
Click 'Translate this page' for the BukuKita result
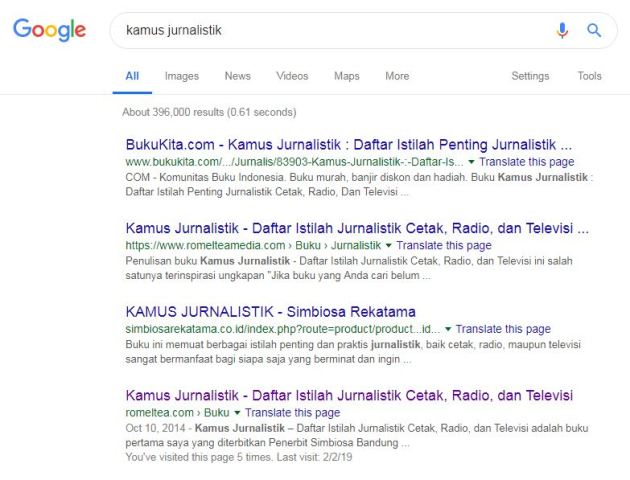pos(526,161)
